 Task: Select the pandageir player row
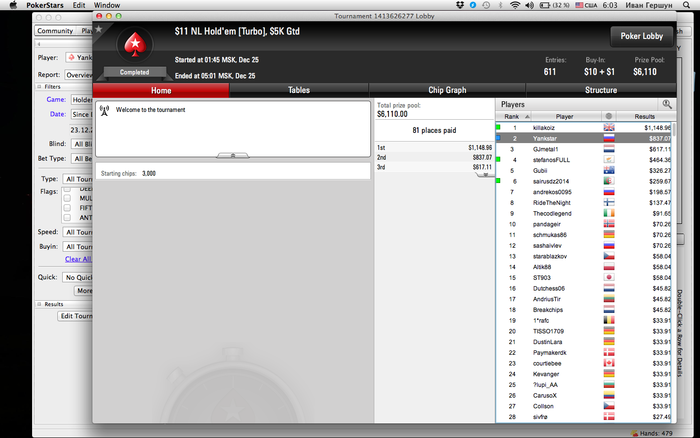point(583,224)
